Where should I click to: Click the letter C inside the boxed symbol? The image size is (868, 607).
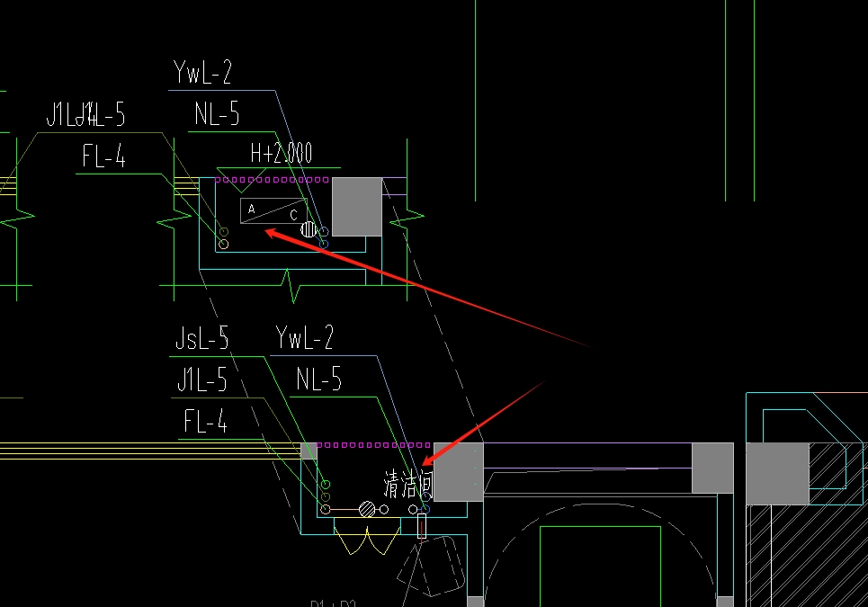click(293, 215)
